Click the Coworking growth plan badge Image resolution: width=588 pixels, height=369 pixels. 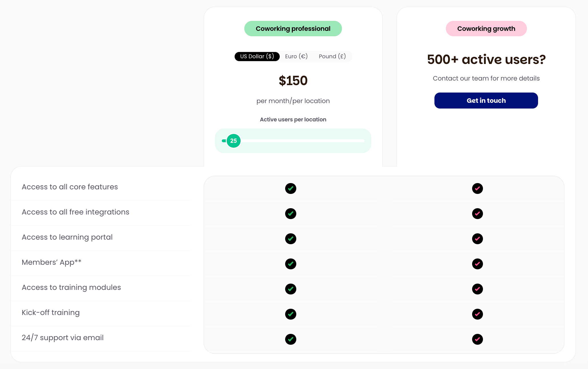click(x=486, y=29)
